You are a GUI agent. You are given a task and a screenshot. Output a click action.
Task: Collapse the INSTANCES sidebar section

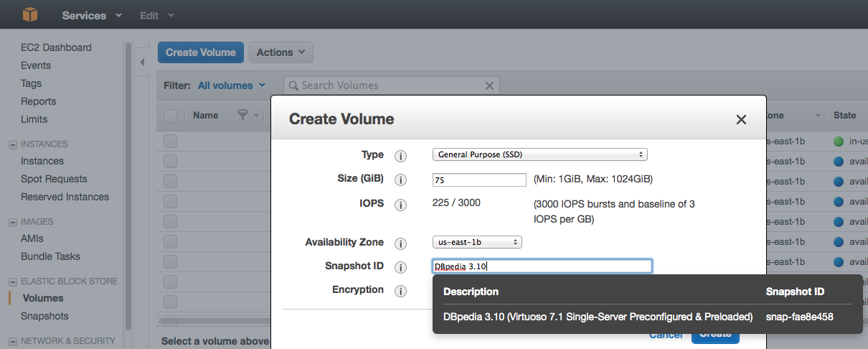tap(12, 144)
